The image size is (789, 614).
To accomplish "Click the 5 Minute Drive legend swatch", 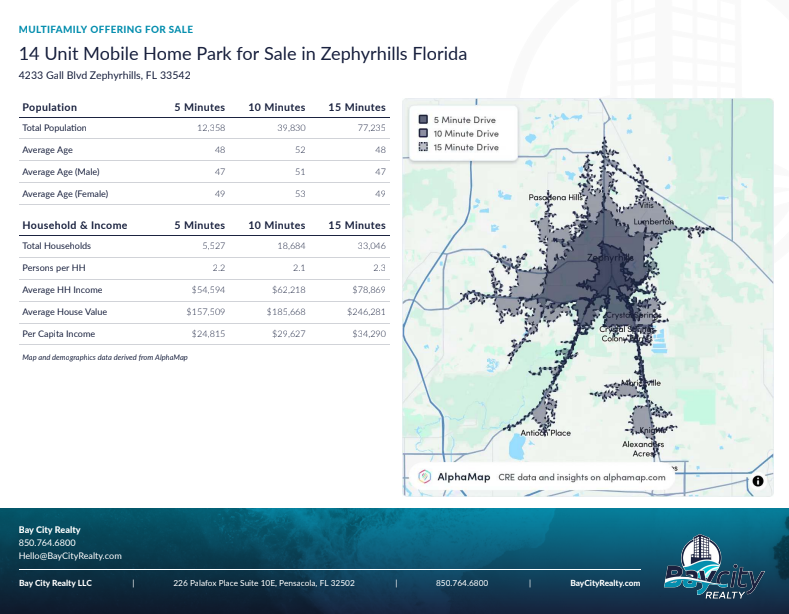I will pos(423,120).
